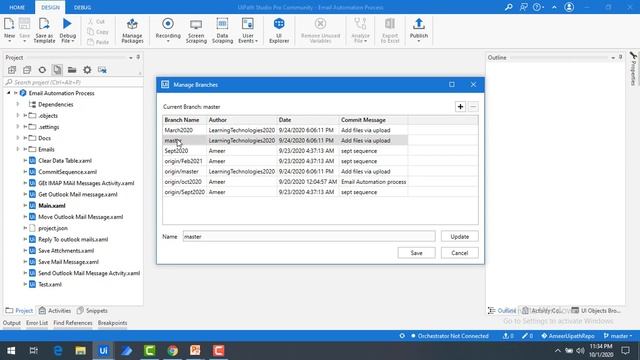Click the Update button
640x360 pixels.
[460, 237]
